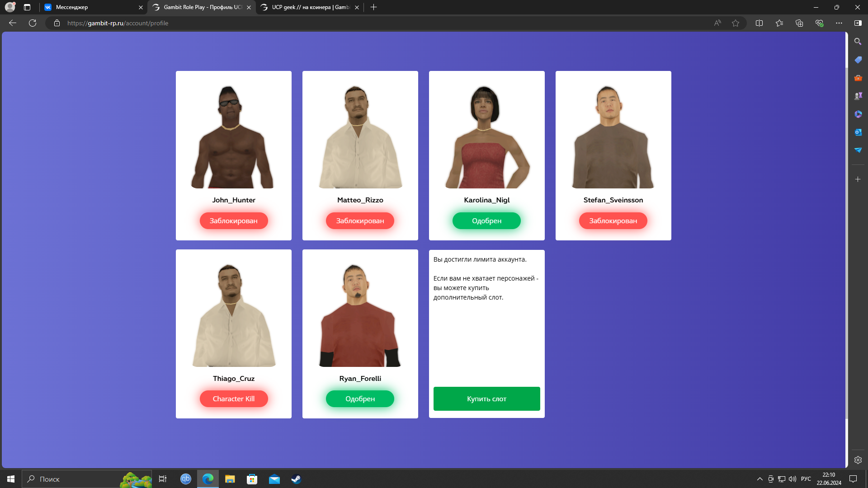
Task: Open the Settings and more ellipsis menu
Action: coord(839,23)
